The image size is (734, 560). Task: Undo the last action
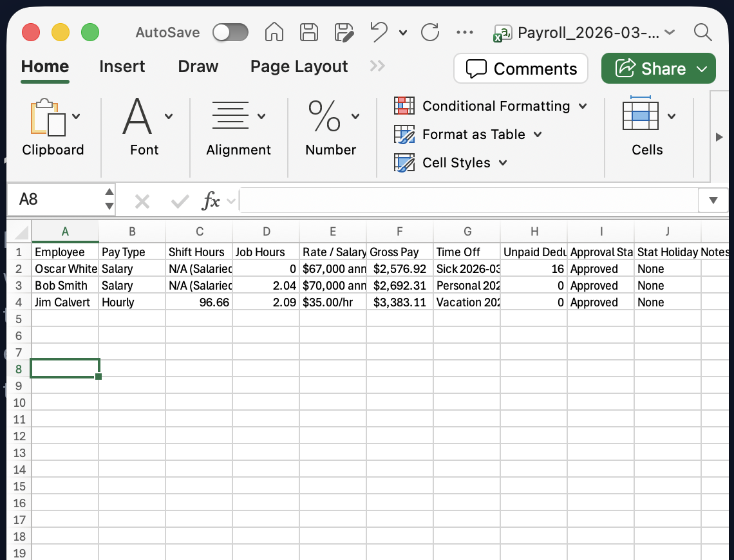pyautogui.click(x=379, y=32)
